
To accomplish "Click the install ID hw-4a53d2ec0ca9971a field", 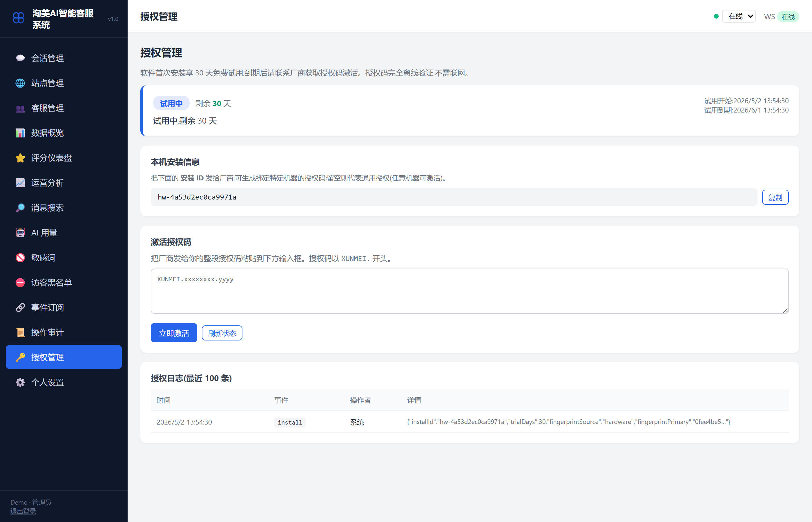I will coord(454,197).
